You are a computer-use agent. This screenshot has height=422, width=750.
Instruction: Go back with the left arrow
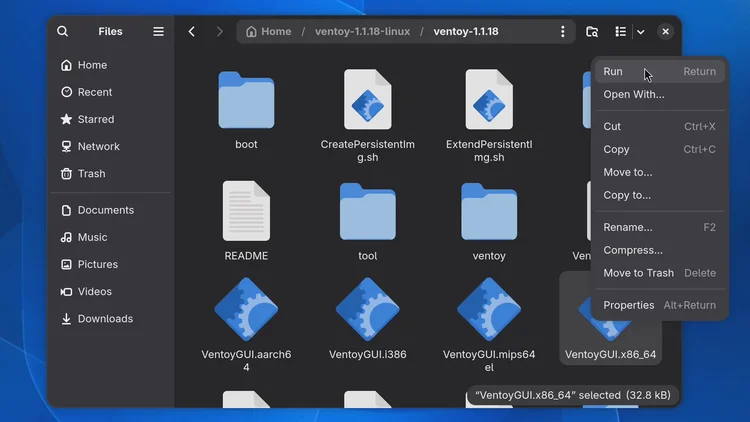[x=192, y=32]
